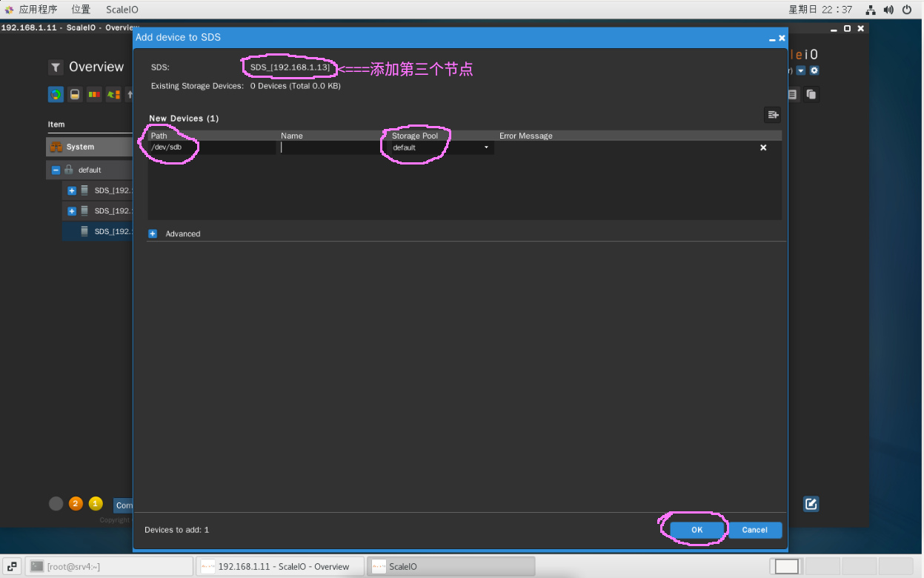The image size is (924, 578).
Task: Open the ScaleIO top bar menu
Action: 121,10
